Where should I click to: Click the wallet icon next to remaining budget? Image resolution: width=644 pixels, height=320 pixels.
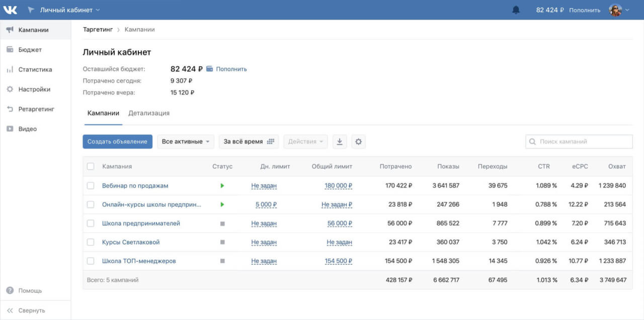tap(210, 69)
